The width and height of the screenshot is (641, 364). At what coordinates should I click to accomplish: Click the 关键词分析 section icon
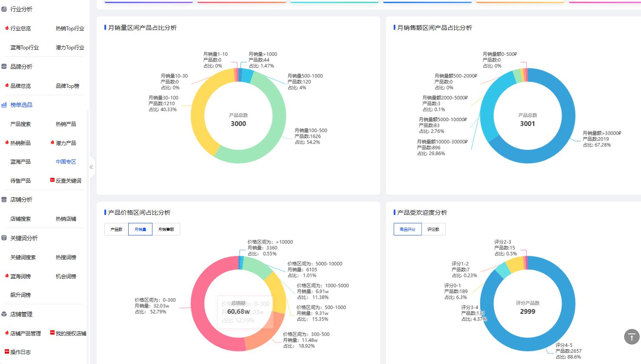4,238
